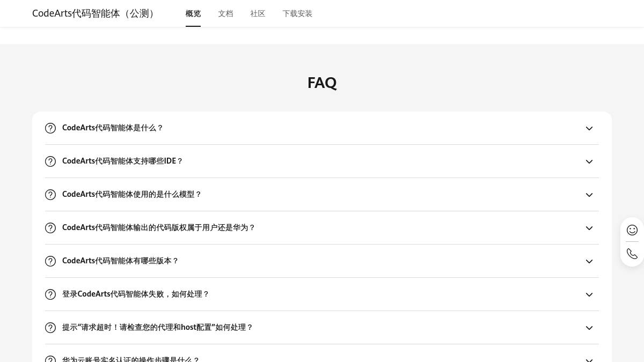Click question text CodeArts代码智能体是什么？
The image size is (644, 362).
pyautogui.click(x=113, y=128)
